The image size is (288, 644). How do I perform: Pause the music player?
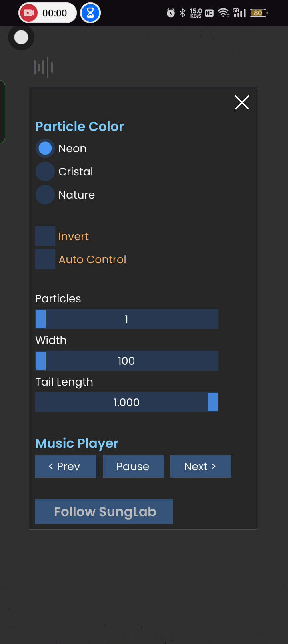[133, 466]
